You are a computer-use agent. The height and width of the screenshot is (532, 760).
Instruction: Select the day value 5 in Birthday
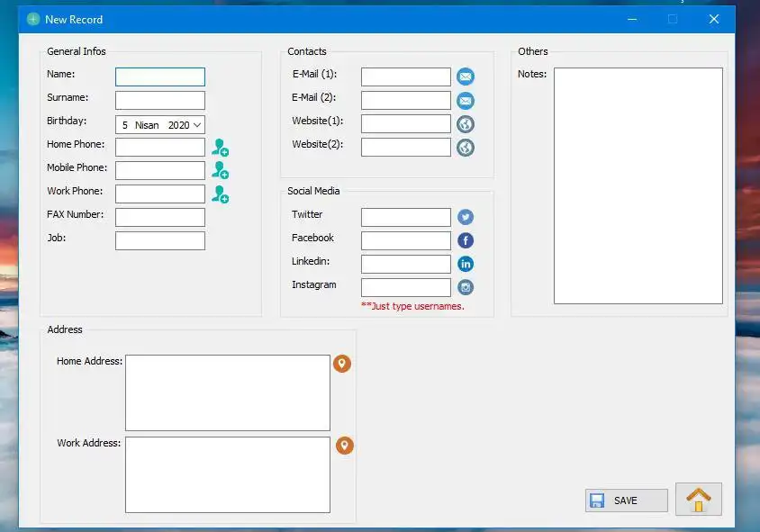click(x=125, y=125)
